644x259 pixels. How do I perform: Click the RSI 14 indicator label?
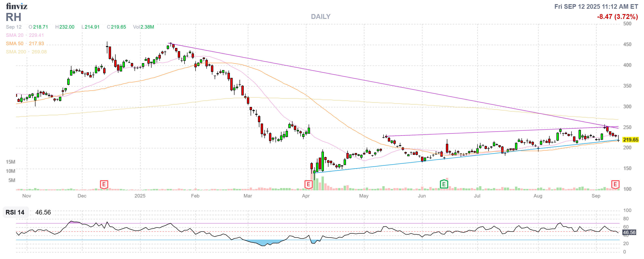[x=15, y=212]
